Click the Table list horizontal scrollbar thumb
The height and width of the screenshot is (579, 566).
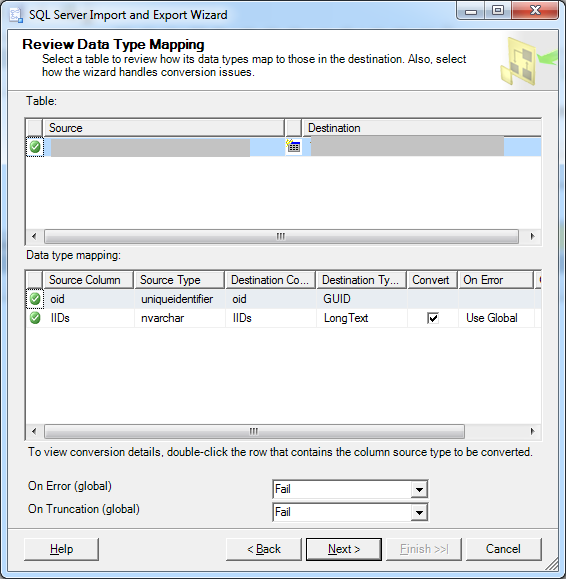[281, 236]
